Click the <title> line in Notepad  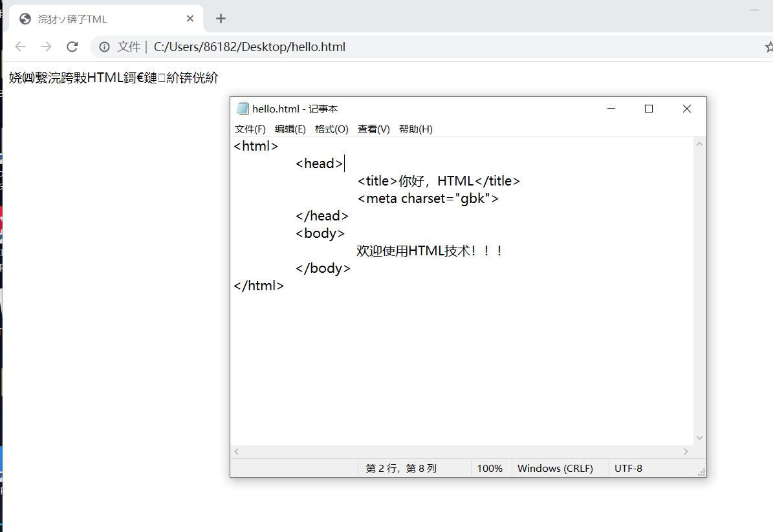pyautogui.click(x=439, y=181)
